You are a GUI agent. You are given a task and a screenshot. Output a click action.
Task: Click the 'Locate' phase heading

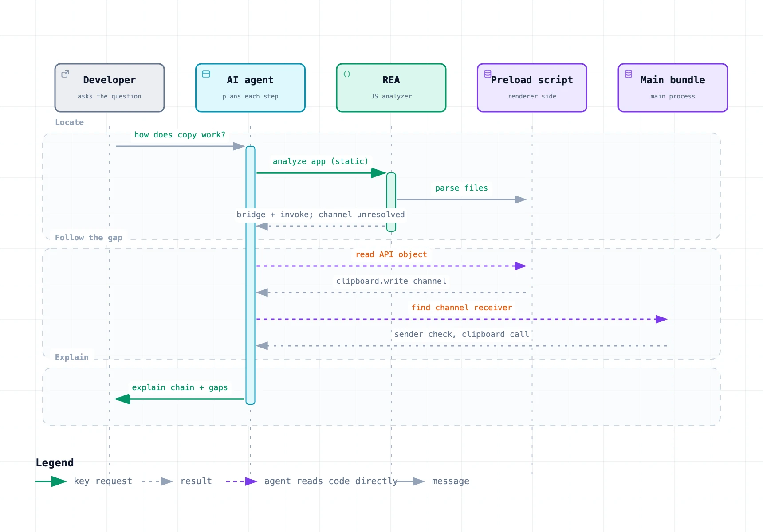69,122
